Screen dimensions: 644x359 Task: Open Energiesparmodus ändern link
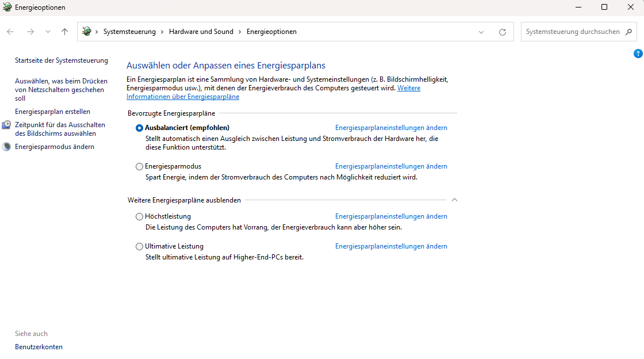tap(55, 147)
